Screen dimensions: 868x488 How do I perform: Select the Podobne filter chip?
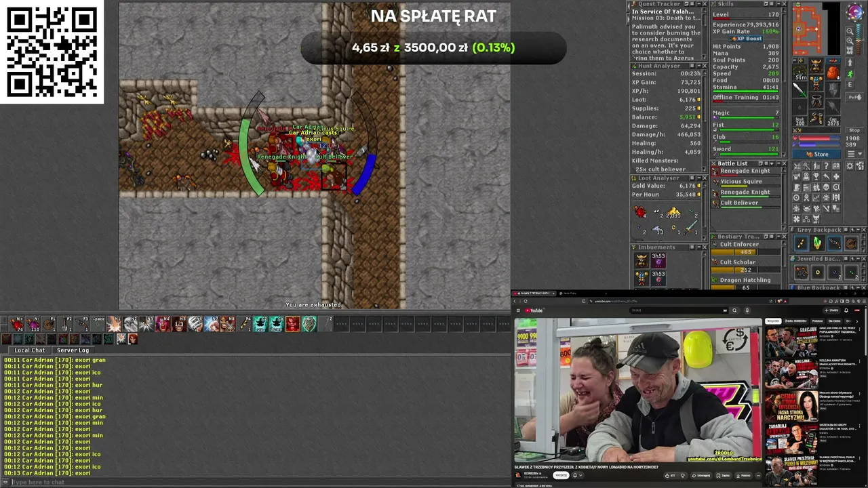pos(818,321)
